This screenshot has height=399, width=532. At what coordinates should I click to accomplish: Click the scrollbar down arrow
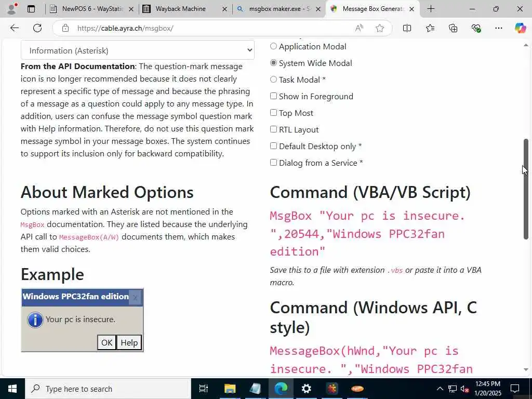[x=526, y=369]
